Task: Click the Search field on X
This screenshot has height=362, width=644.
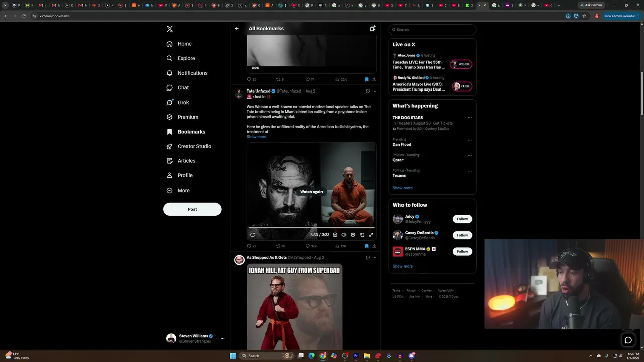Action: tap(433, 30)
